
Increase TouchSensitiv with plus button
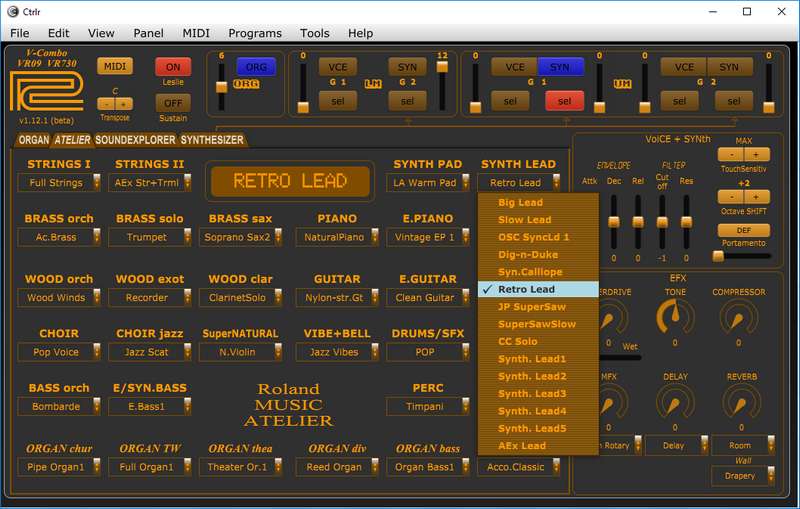[x=756, y=154]
